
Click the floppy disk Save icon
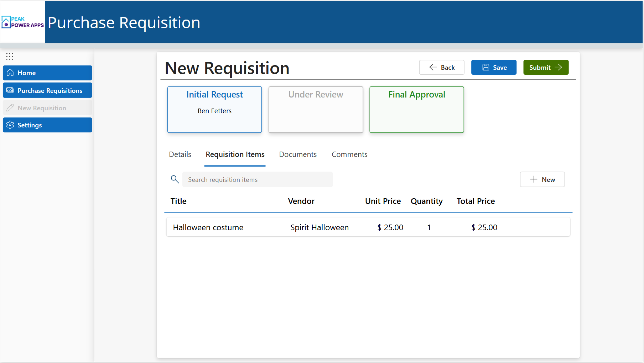(485, 67)
